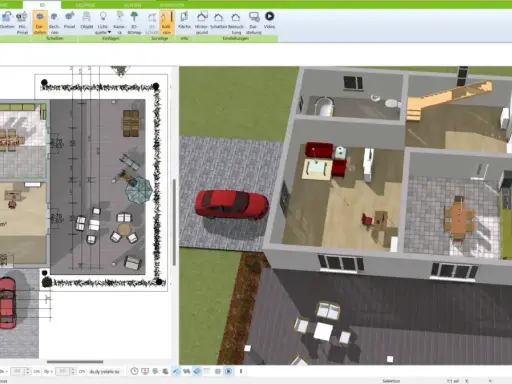Screen dimensions: 512x384
Task: Click the Einfügen ribbon group label
Action: coord(111,38)
